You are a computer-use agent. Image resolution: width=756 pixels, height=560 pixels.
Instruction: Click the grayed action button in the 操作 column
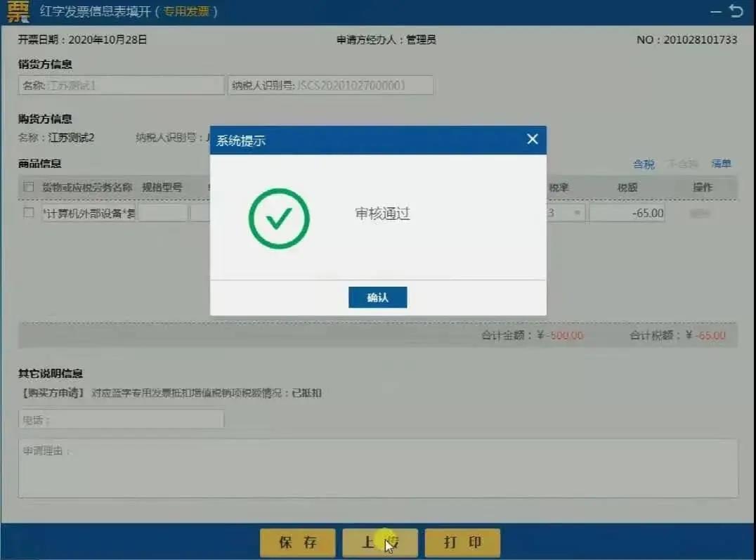point(699,213)
